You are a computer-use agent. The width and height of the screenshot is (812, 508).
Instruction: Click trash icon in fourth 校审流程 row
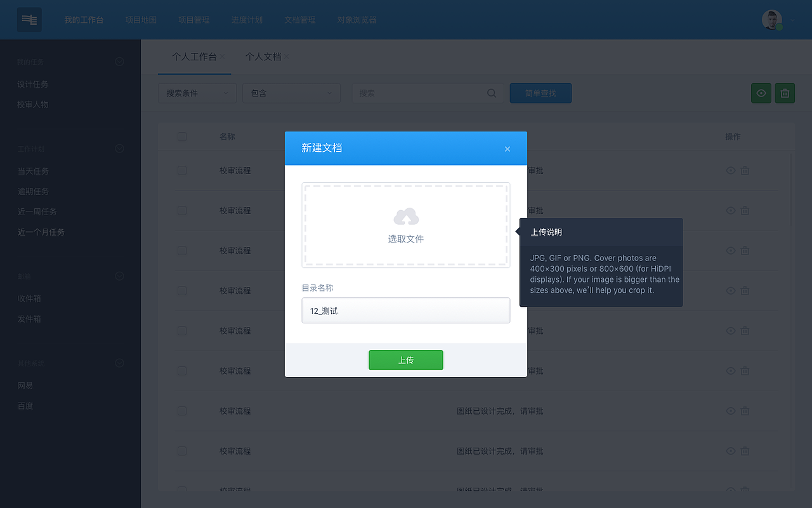click(x=745, y=290)
